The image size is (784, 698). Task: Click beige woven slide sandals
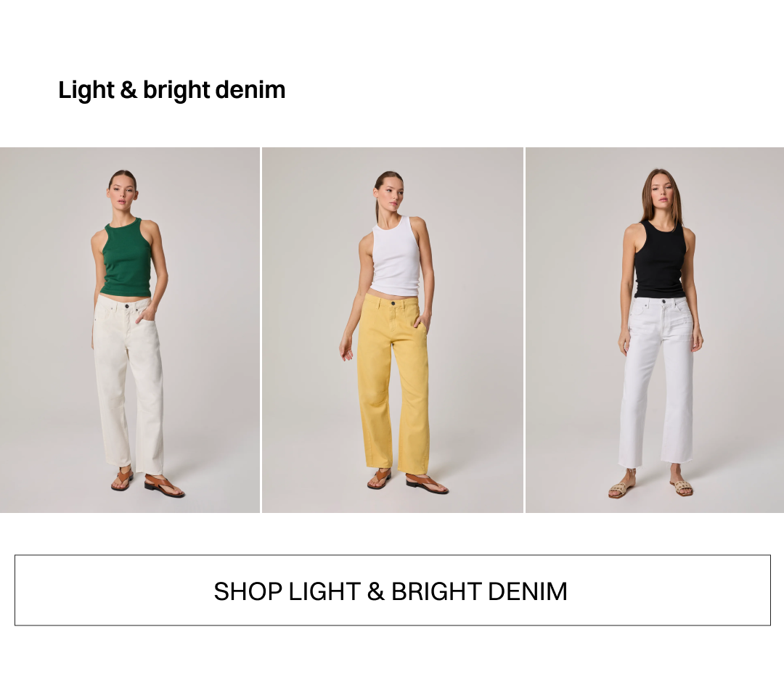650,486
